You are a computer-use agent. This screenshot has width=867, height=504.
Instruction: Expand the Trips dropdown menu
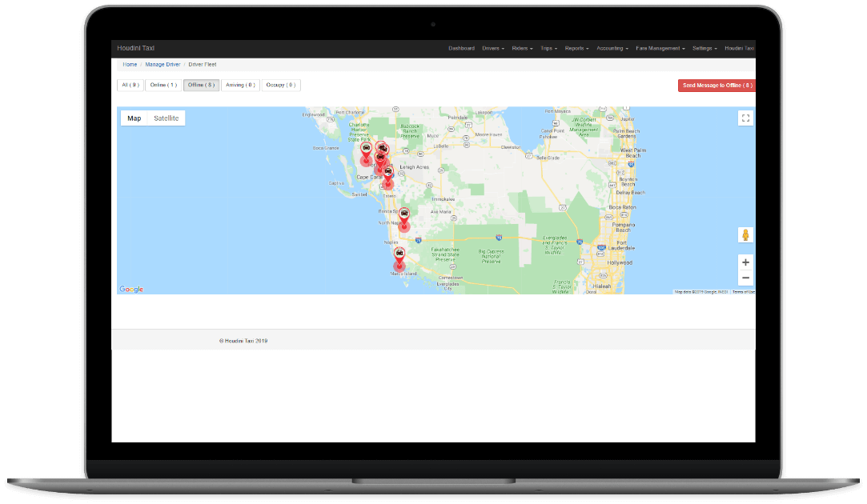tap(548, 49)
